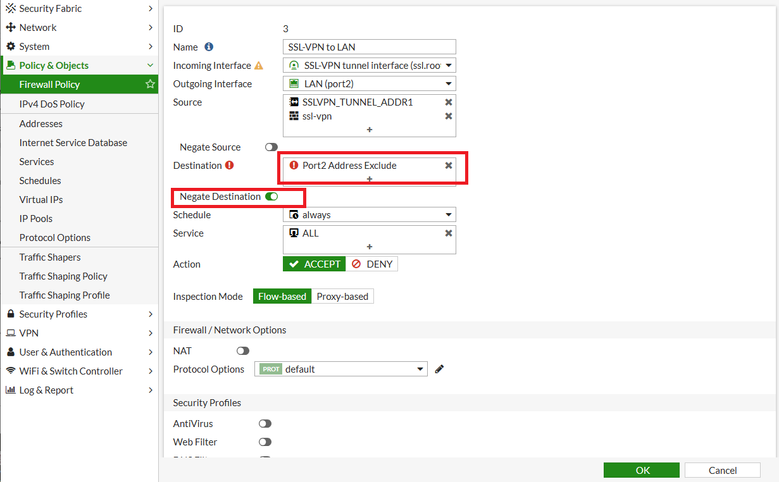
Task: Disable the Negate Destination switch
Action: pyautogui.click(x=271, y=197)
